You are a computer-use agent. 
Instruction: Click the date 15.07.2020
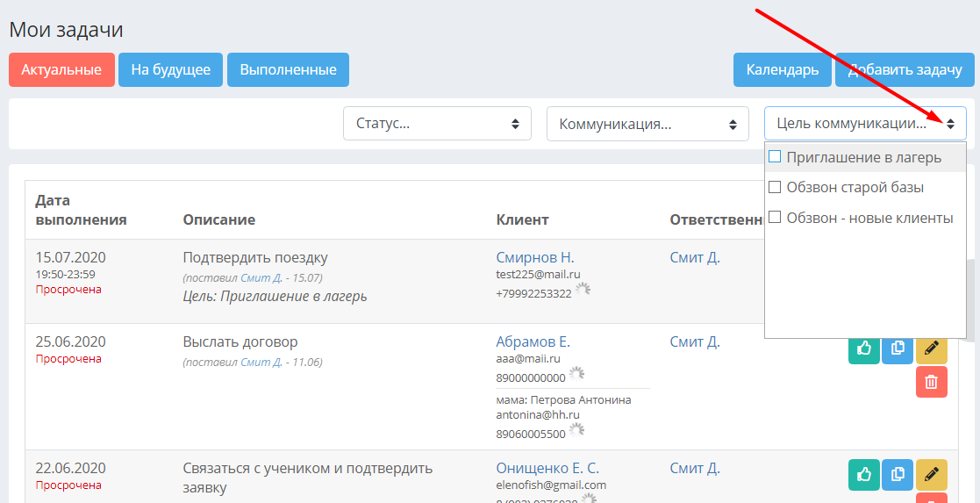[x=70, y=257]
